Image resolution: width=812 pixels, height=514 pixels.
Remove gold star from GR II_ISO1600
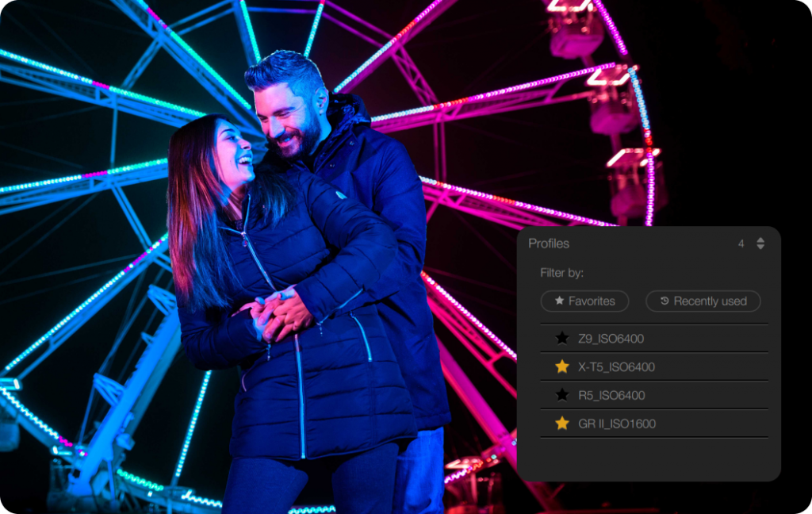point(562,424)
